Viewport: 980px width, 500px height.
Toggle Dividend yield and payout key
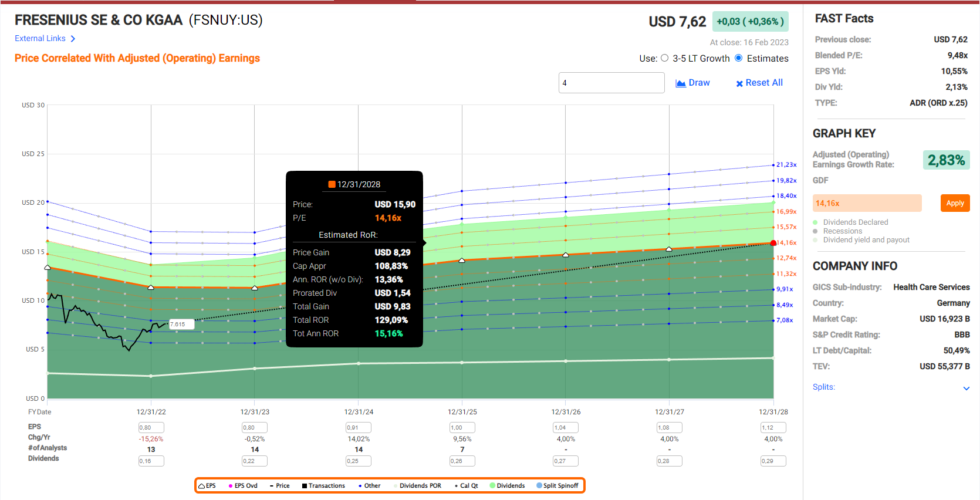(x=816, y=240)
